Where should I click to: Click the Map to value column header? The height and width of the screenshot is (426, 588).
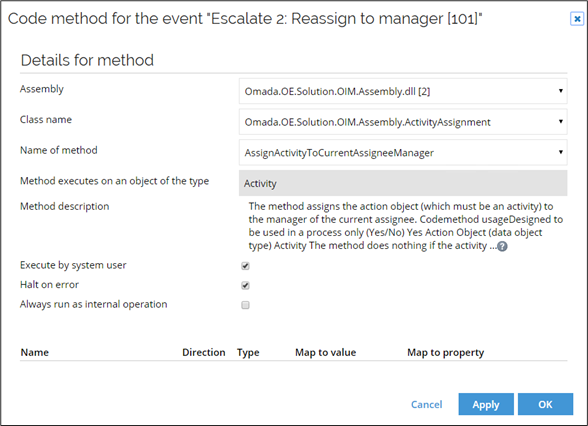326,352
